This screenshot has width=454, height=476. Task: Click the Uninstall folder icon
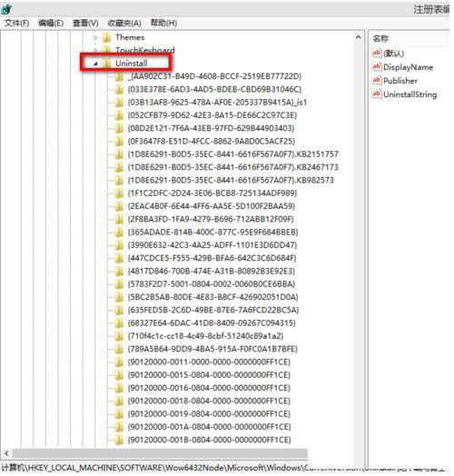tap(106, 64)
